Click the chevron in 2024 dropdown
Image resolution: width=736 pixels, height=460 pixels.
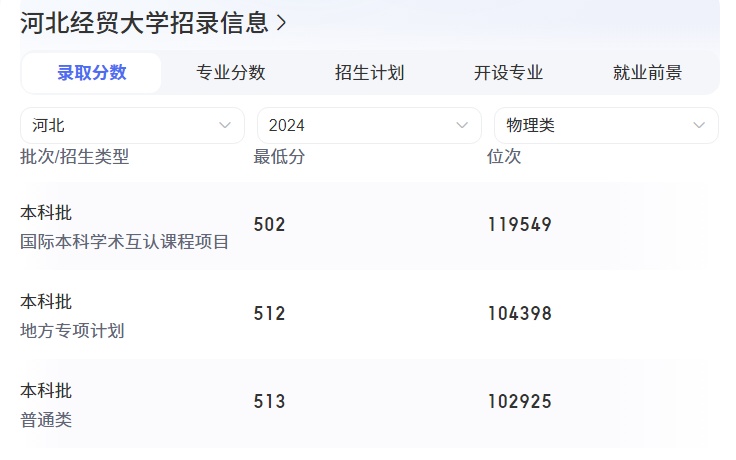462,125
